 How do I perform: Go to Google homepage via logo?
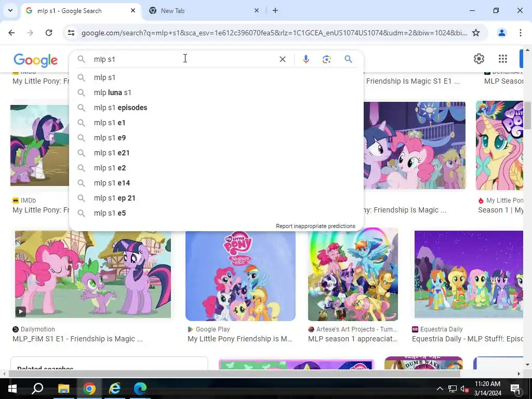coord(36,60)
